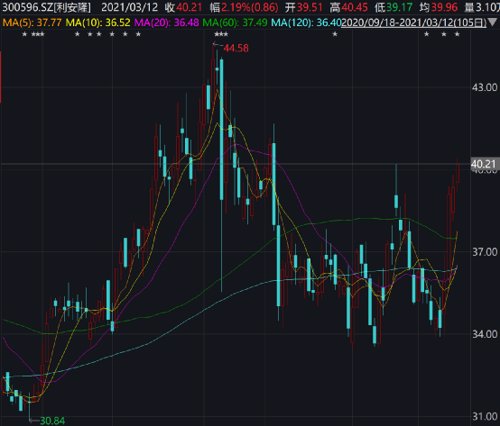Viewport: 500px width, 426px height.
Task: Select the green MA(60): 37.49 label
Action: point(235,23)
